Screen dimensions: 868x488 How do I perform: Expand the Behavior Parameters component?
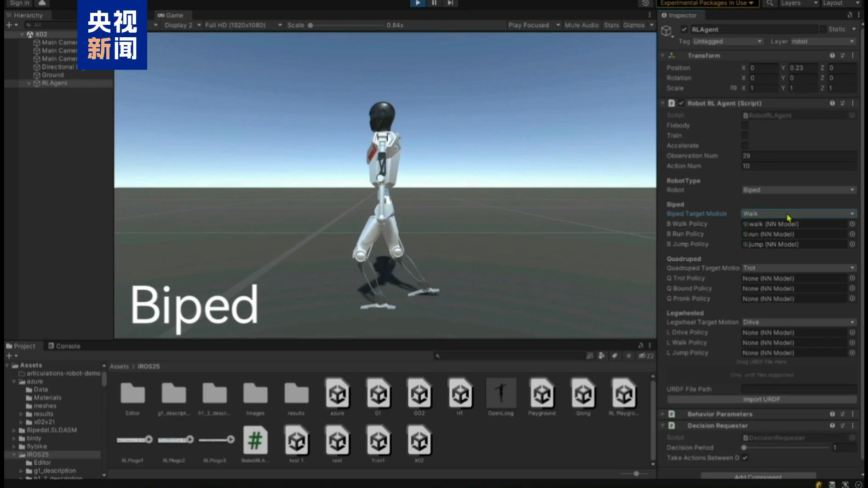pos(663,414)
